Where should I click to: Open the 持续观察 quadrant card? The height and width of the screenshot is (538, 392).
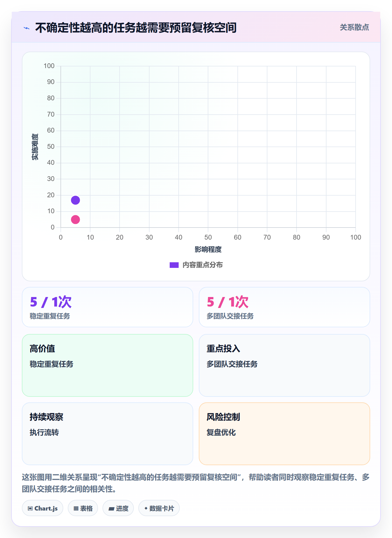click(108, 433)
